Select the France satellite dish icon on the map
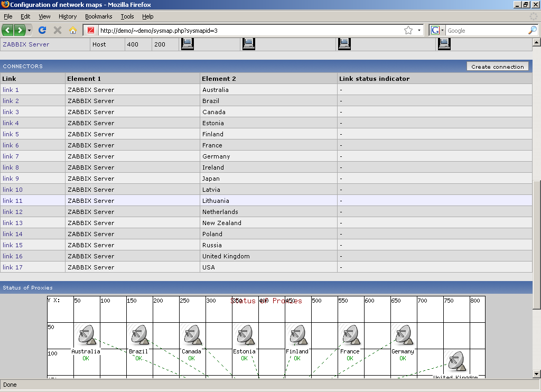The width and height of the screenshot is (541, 392). (350, 335)
